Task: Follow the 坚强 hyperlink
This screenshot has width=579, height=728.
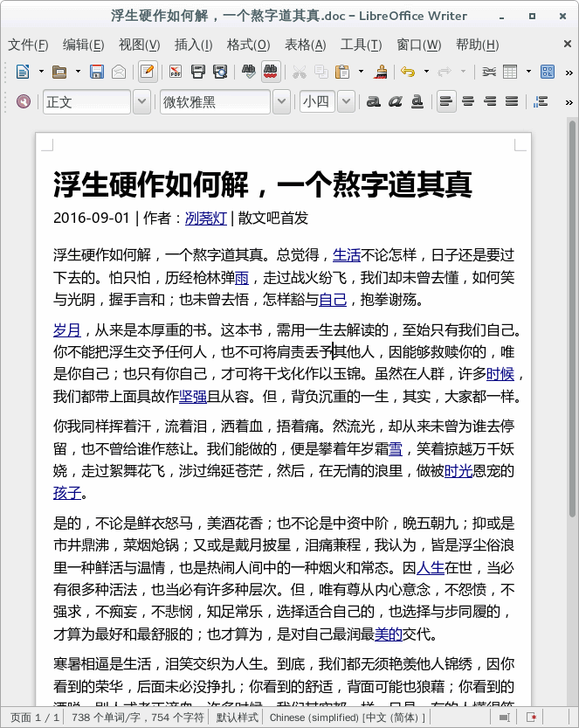Action: point(193,397)
